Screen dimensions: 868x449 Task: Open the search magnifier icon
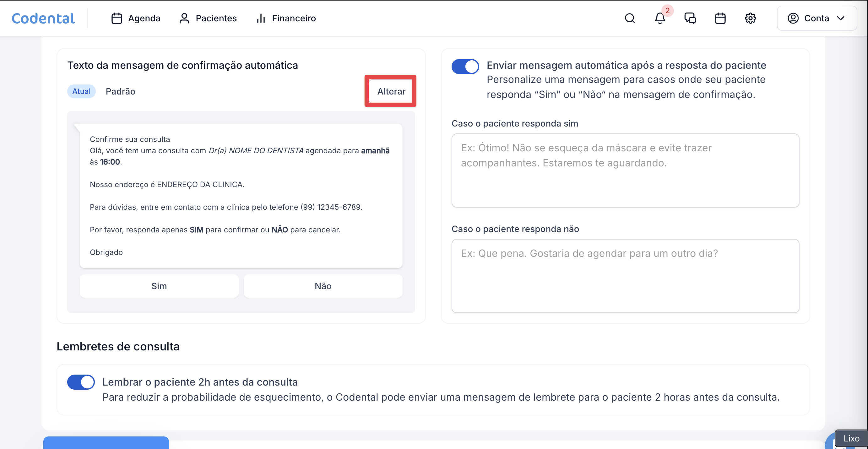(629, 18)
